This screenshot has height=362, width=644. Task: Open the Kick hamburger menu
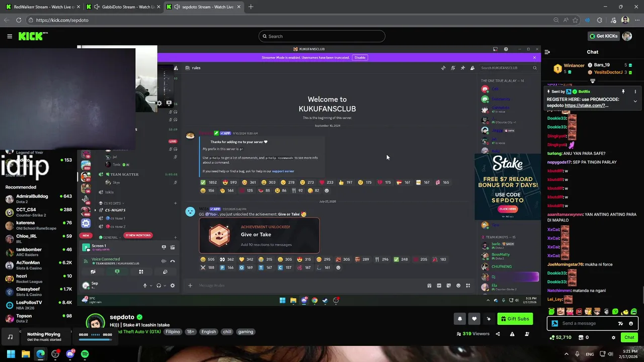tap(10, 36)
